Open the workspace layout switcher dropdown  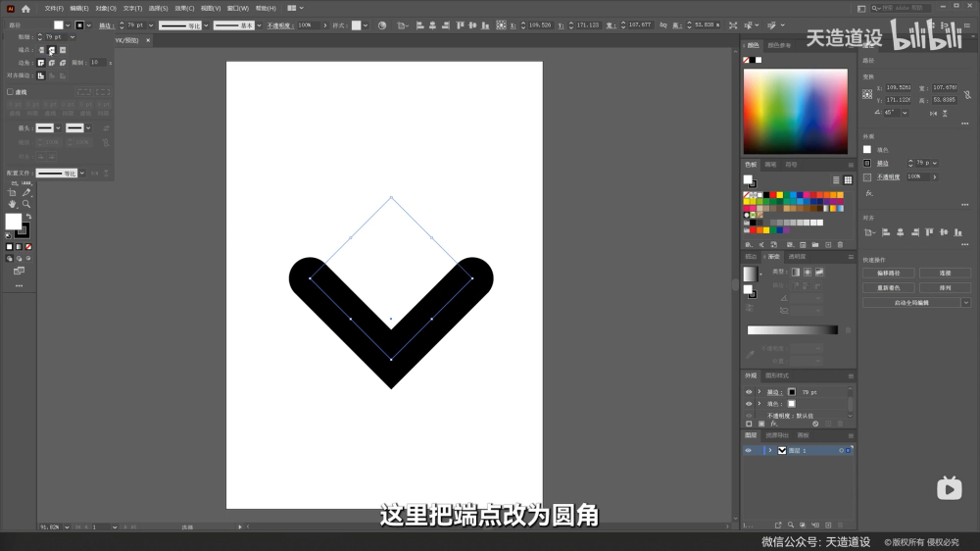(295, 8)
